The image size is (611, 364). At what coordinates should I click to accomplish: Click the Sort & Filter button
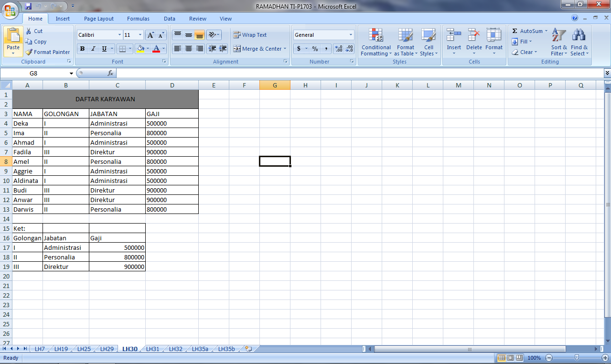click(558, 41)
